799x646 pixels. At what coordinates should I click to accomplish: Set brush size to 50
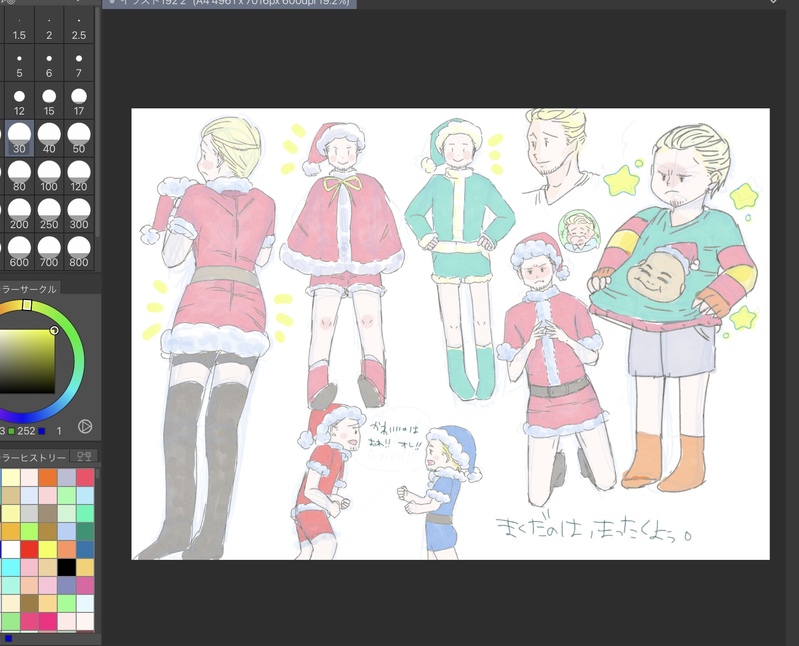(x=79, y=139)
